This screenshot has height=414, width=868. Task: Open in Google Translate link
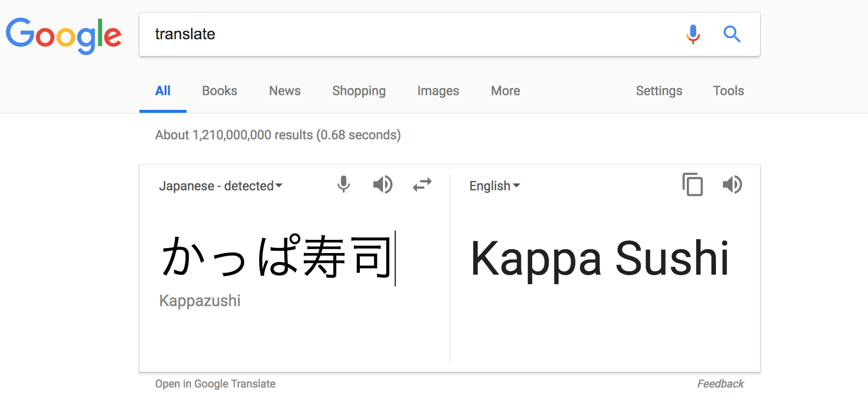pyautogui.click(x=216, y=384)
